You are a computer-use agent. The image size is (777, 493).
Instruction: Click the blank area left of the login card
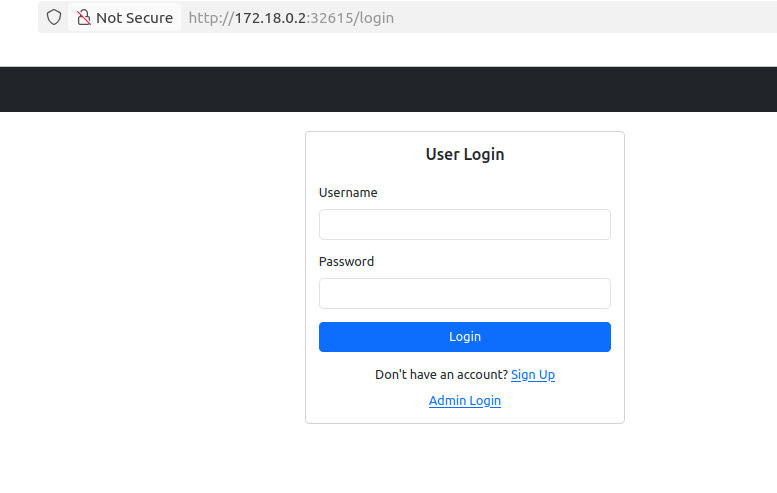(150, 280)
